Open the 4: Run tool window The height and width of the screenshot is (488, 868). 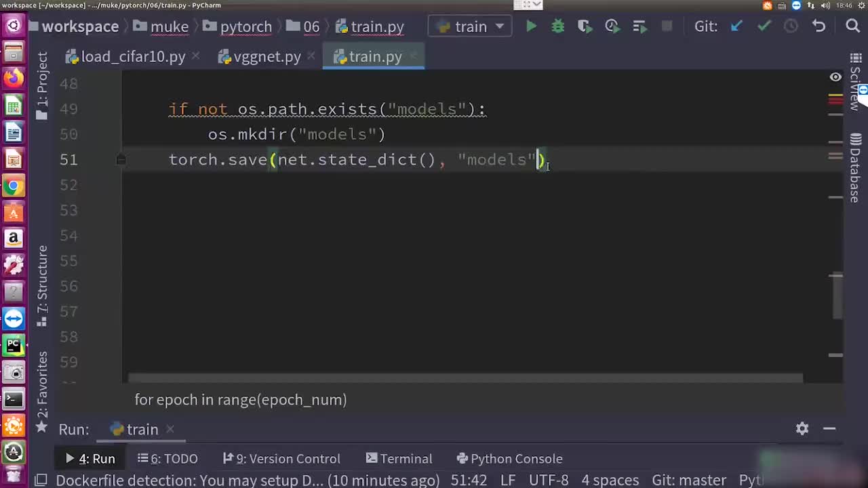pyautogui.click(x=90, y=459)
